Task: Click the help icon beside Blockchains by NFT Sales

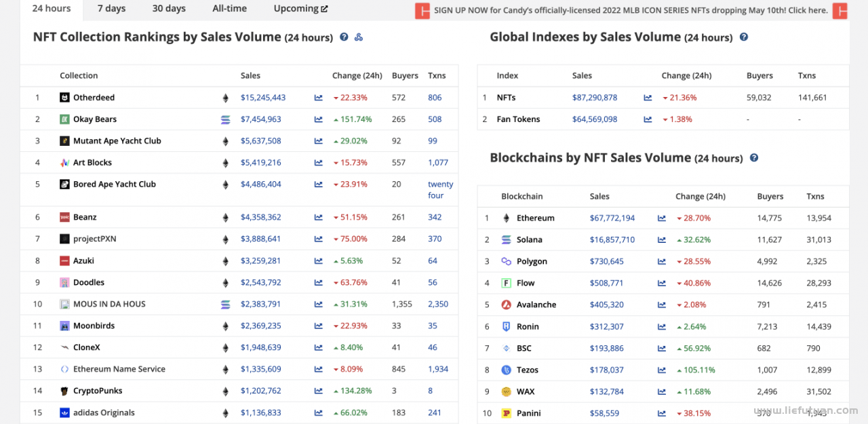Action: tap(754, 158)
